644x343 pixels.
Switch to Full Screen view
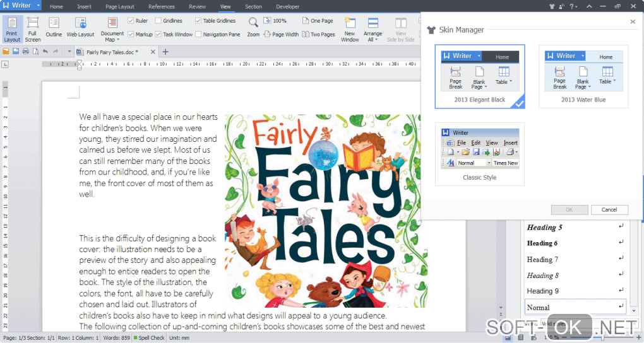(x=32, y=28)
